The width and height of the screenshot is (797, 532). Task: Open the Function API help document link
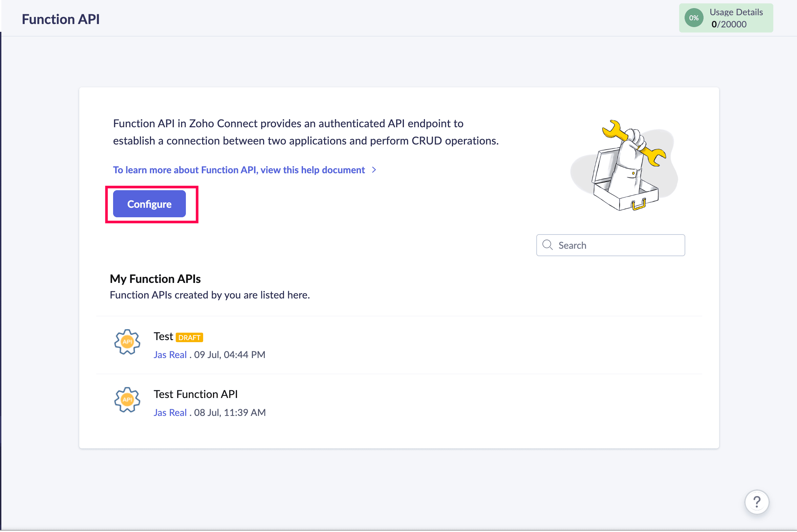coord(239,170)
